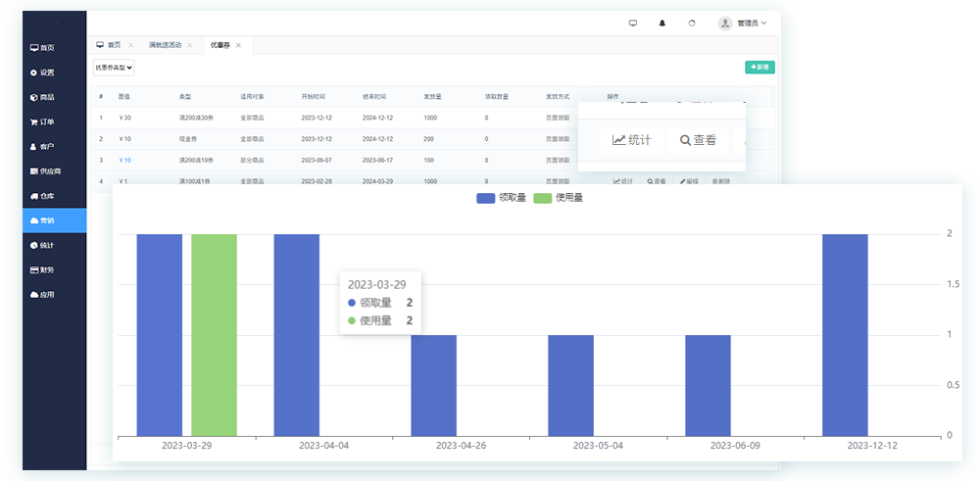Open 订单 orders in the sidebar
This screenshot has height=481, width=980.
[42, 121]
